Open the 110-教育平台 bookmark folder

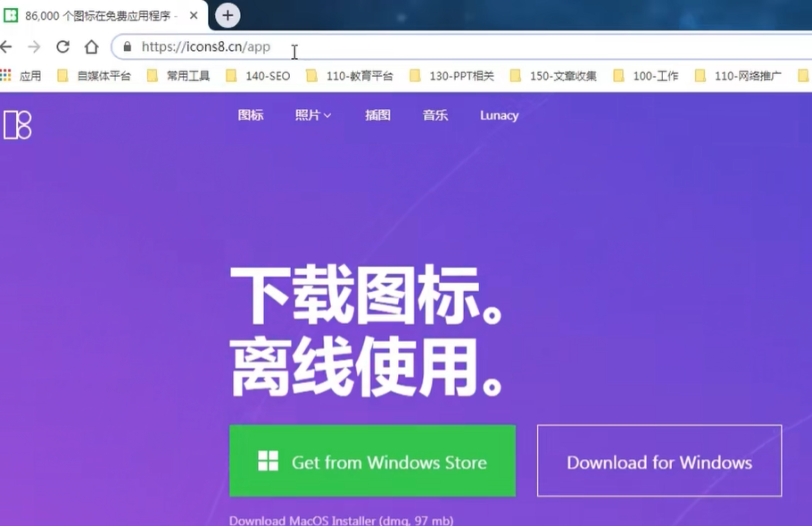(350, 76)
